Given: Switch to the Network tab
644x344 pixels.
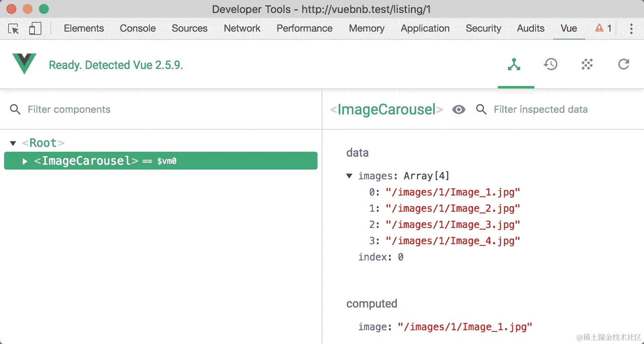Looking at the screenshot, I should [242, 28].
